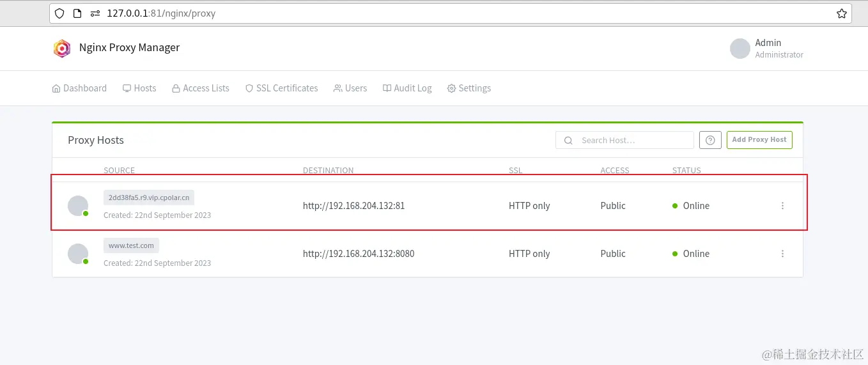Sort by the SOURCE column header
The height and width of the screenshot is (365, 868).
[x=119, y=171]
